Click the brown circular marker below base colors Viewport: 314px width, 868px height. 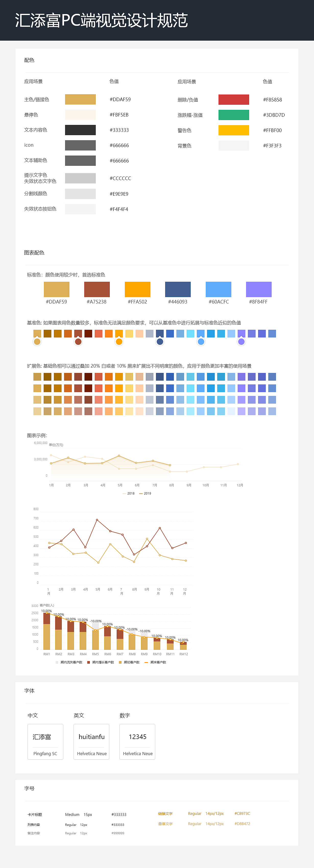tap(78, 342)
